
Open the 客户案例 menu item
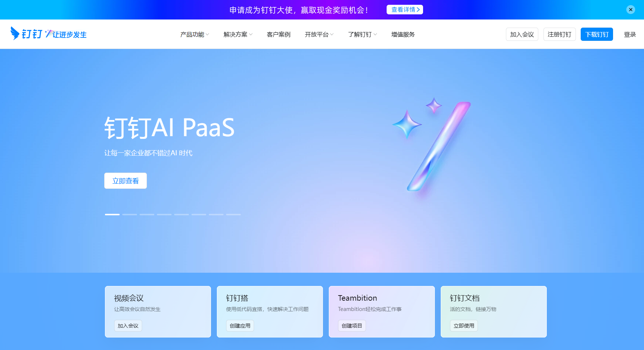click(x=278, y=34)
